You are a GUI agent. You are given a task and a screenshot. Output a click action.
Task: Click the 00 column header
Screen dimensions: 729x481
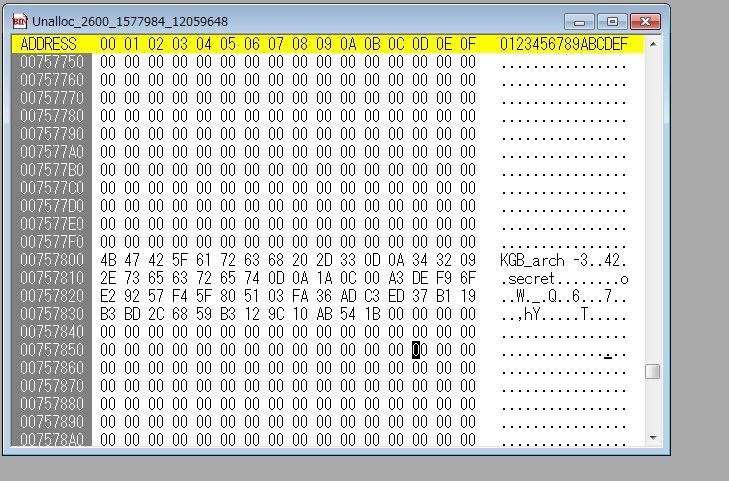tap(108, 44)
